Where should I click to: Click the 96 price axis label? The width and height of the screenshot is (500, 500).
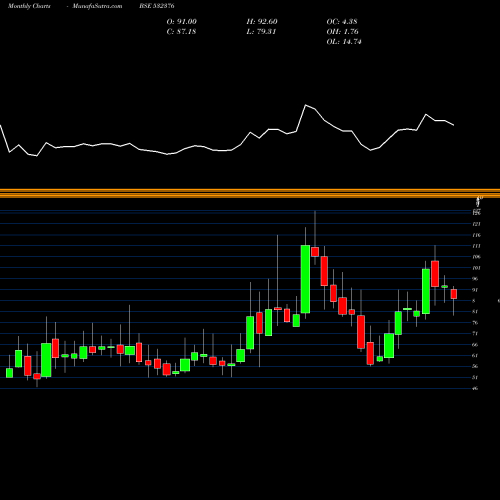475,279
